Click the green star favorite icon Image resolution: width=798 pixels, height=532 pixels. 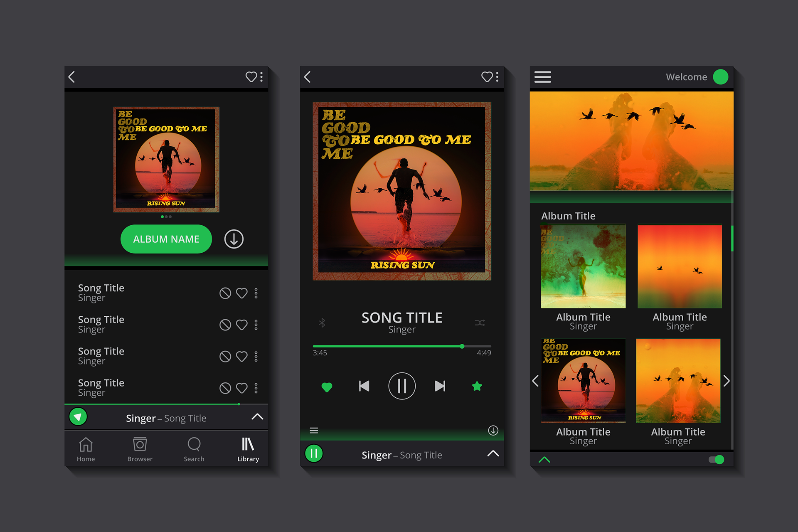click(477, 387)
